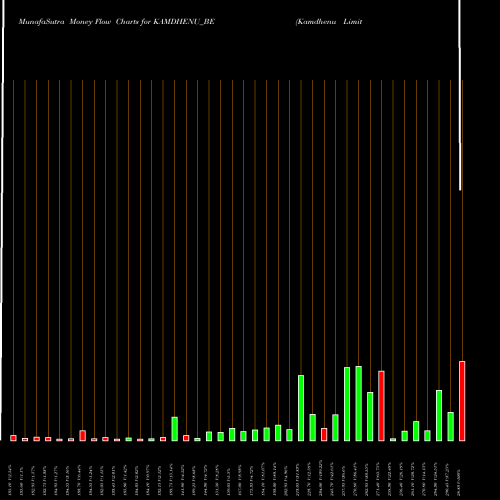The height and width of the screenshot is (500, 500).
Task: Click the '(Kamdhenu Limit' heading text
Action: coord(329,22)
